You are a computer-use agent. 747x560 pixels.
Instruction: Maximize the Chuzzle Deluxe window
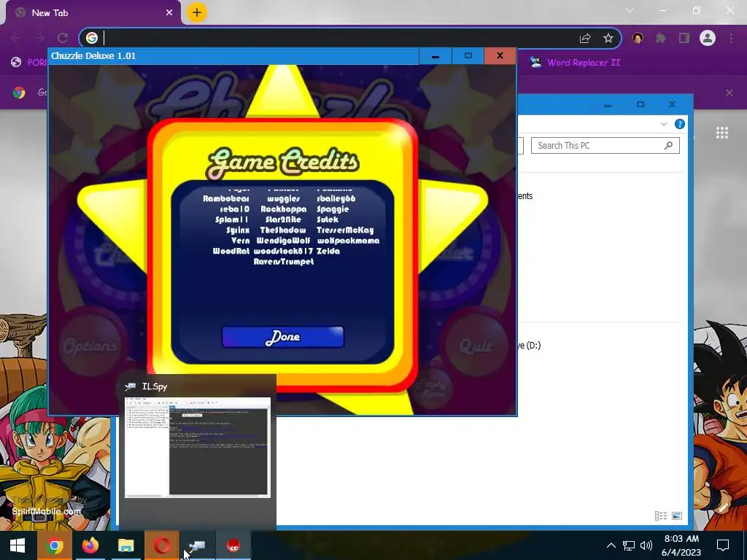(468, 55)
